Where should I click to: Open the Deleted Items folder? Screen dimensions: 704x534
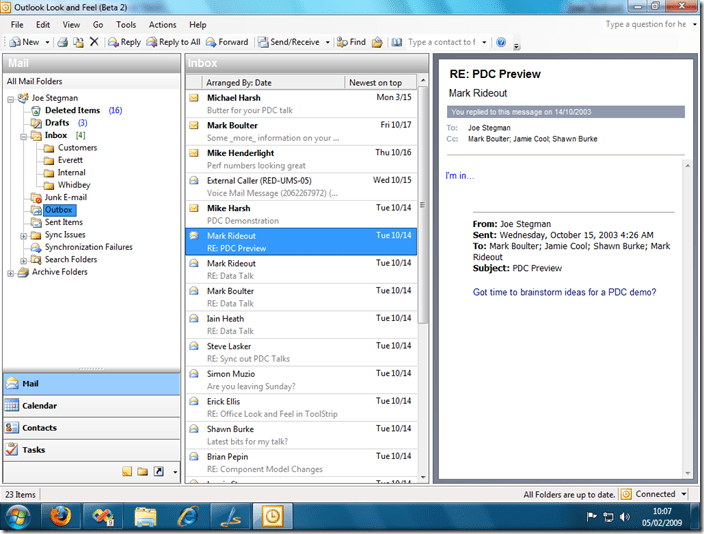pyautogui.click(x=72, y=110)
